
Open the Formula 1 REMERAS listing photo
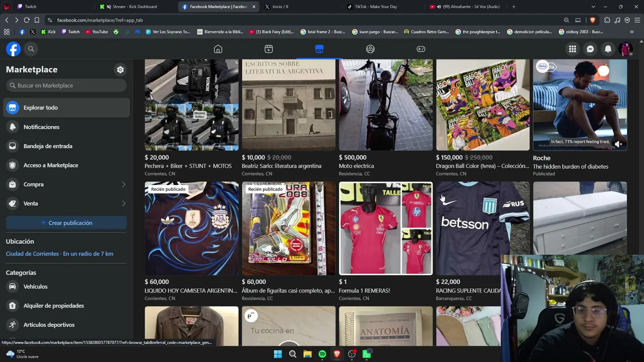click(385, 228)
